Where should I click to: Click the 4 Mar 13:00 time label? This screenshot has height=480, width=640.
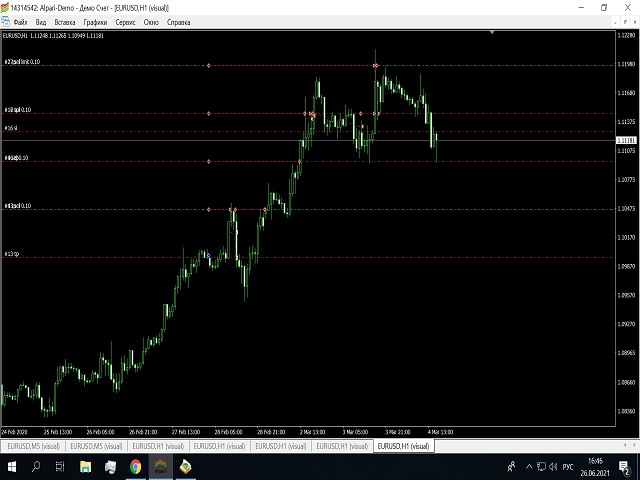440,432
